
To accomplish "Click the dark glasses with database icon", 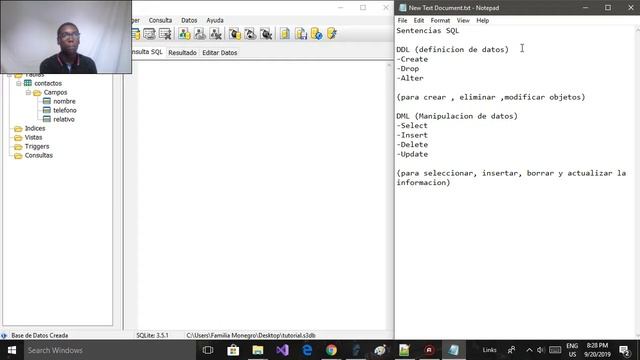I will (235, 34).
